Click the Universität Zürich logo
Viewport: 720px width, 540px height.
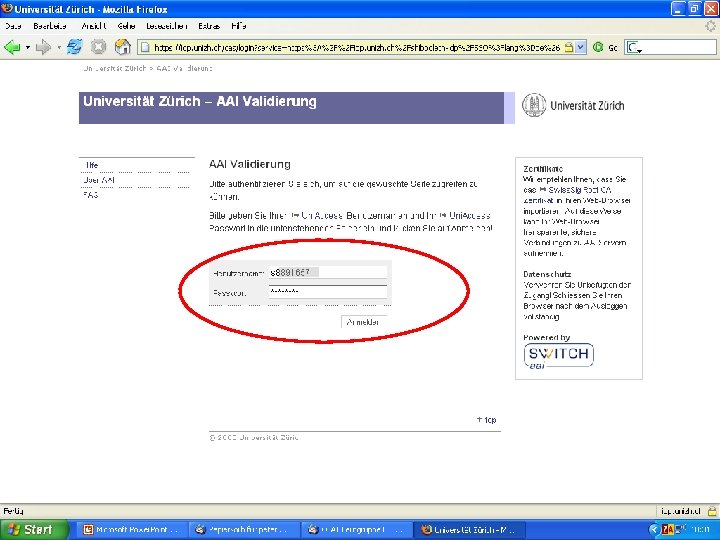[x=573, y=105]
